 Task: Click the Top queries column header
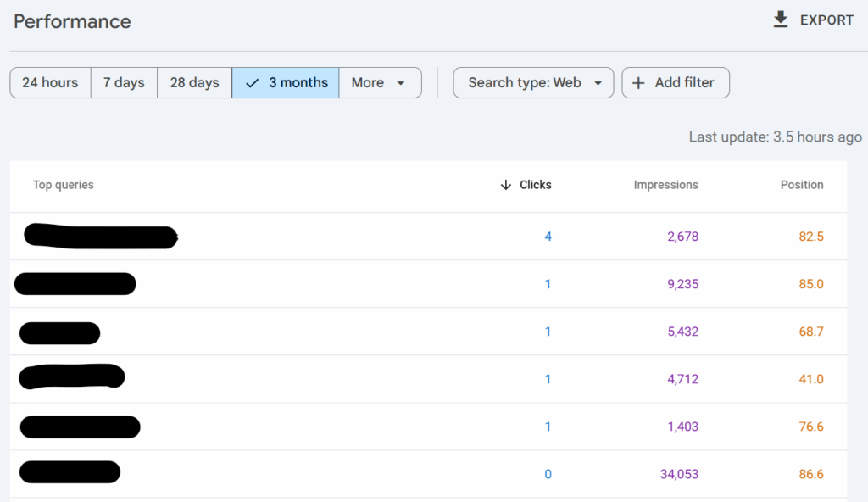(63, 185)
